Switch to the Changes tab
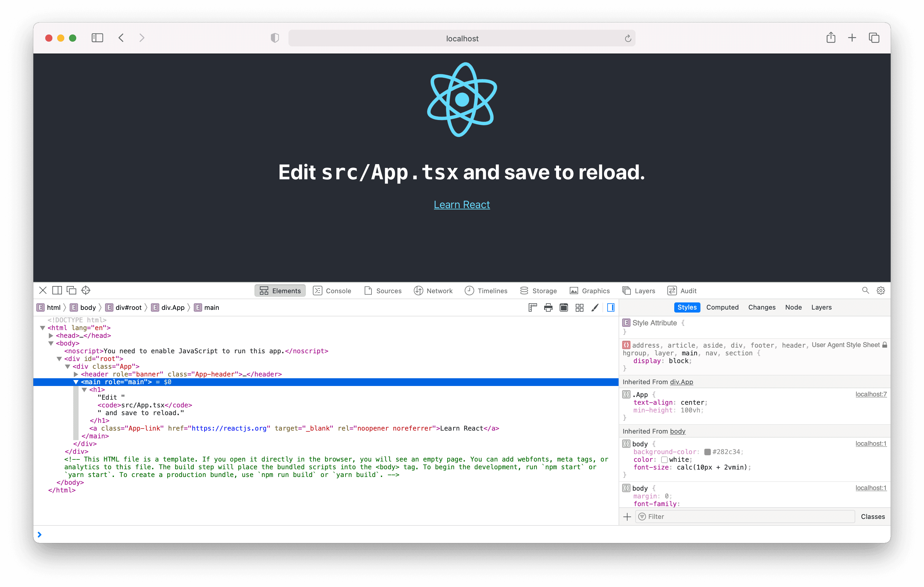924x587 pixels. [761, 307]
